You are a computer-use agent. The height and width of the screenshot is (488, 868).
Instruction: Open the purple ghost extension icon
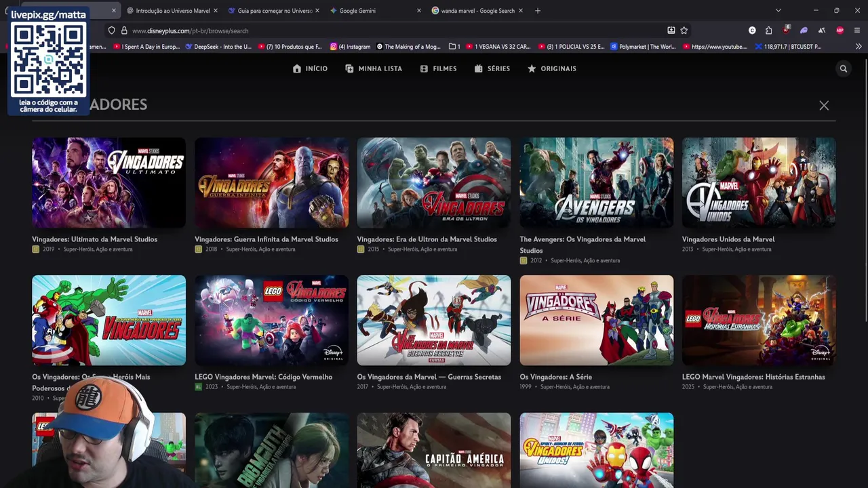[804, 30]
